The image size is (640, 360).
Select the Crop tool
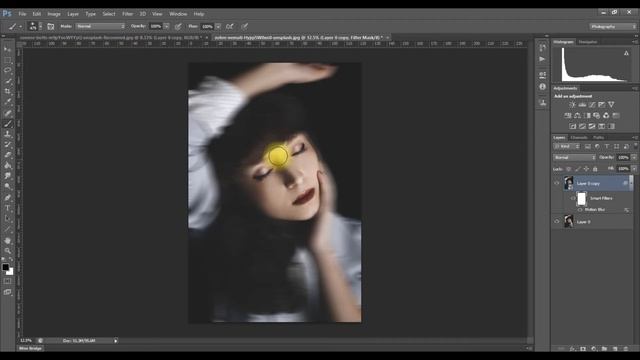click(7, 92)
